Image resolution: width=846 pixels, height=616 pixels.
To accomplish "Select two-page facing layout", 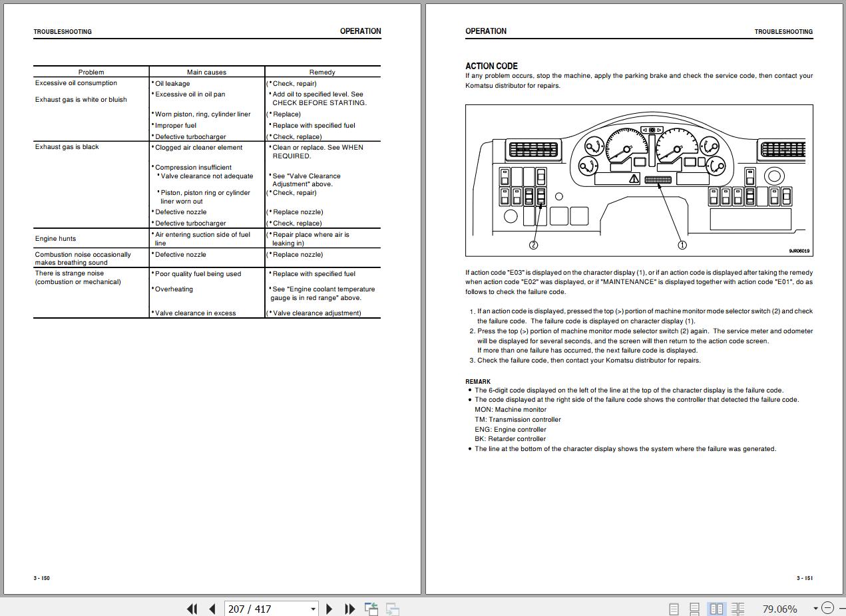I will (x=716, y=609).
